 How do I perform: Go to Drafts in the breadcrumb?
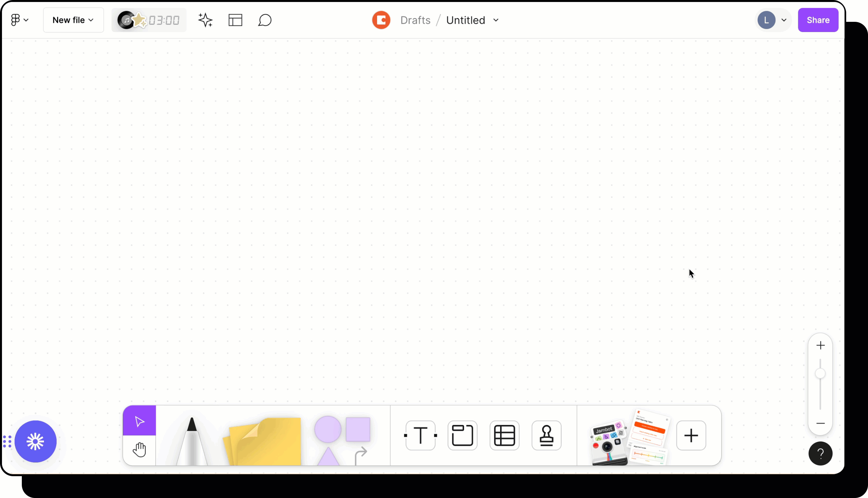[415, 20]
